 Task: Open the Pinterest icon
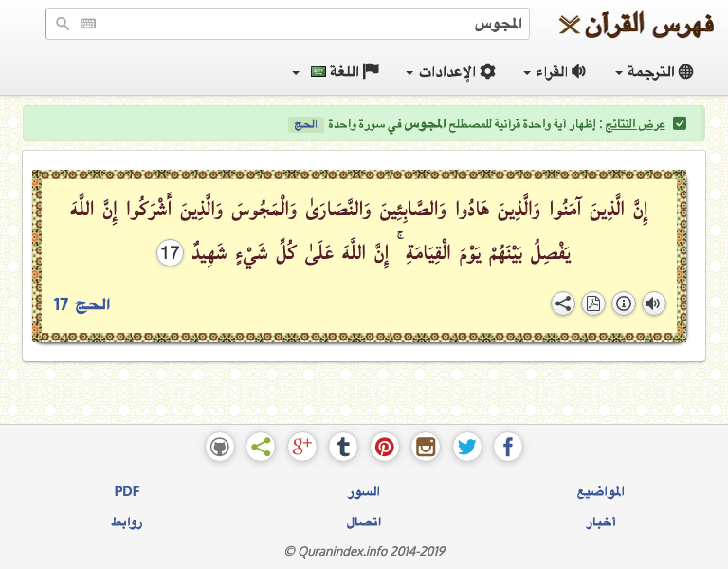pos(385,448)
